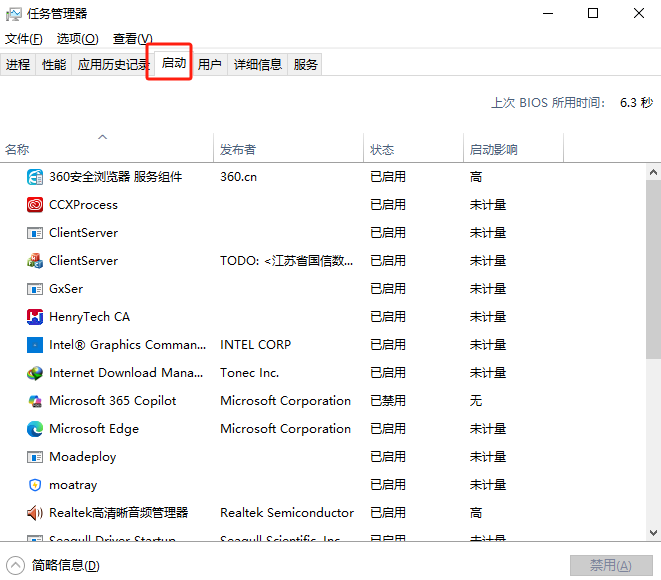Open the 文件(F) menu
The image size is (661, 580).
click(24, 39)
